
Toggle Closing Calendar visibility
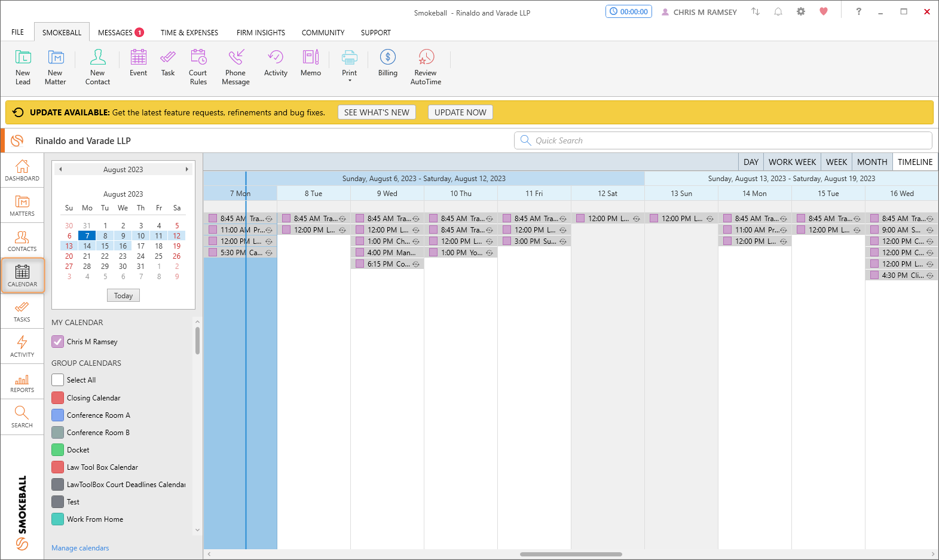point(57,398)
